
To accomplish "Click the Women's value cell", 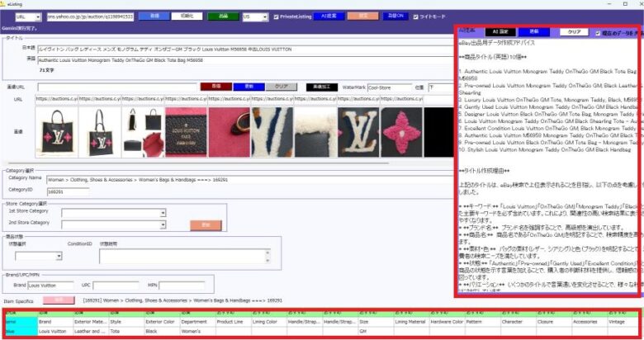I will tap(198, 331).
